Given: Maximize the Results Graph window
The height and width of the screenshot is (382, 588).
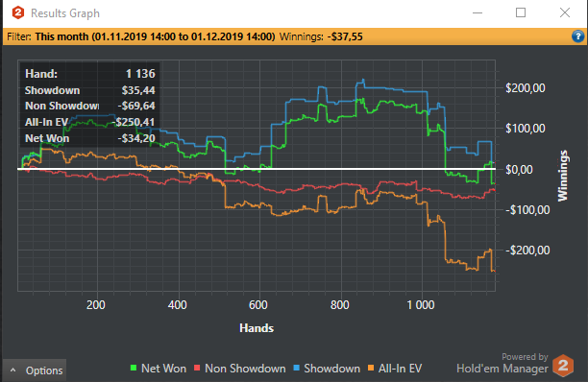Looking at the screenshot, I should pos(521,13).
